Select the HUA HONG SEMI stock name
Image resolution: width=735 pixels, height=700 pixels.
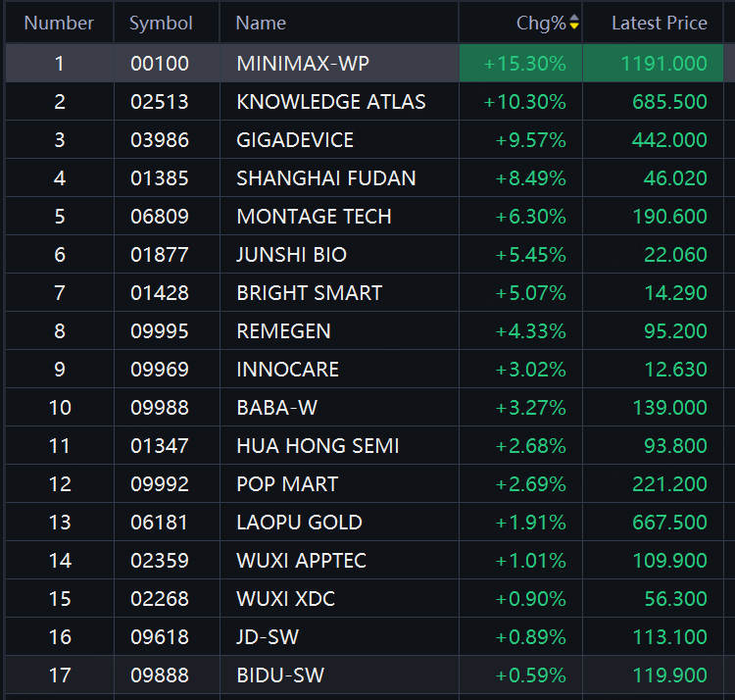point(318,446)
